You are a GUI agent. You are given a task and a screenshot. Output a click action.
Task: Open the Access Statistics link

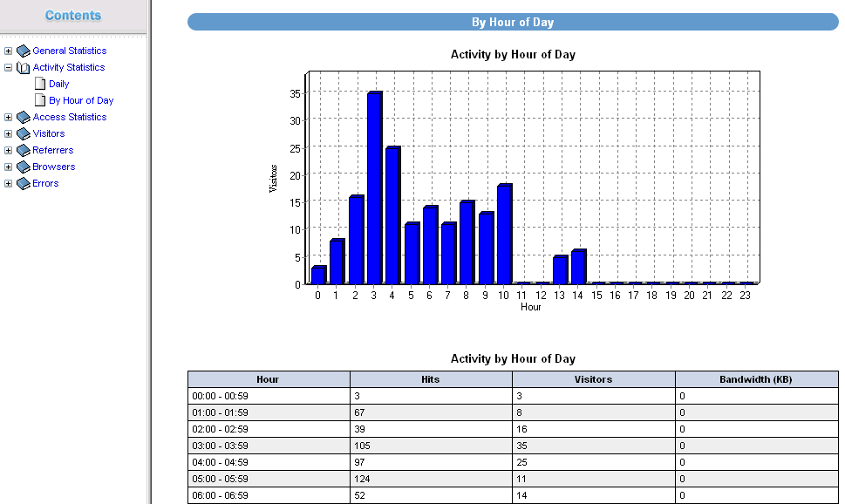70,117
